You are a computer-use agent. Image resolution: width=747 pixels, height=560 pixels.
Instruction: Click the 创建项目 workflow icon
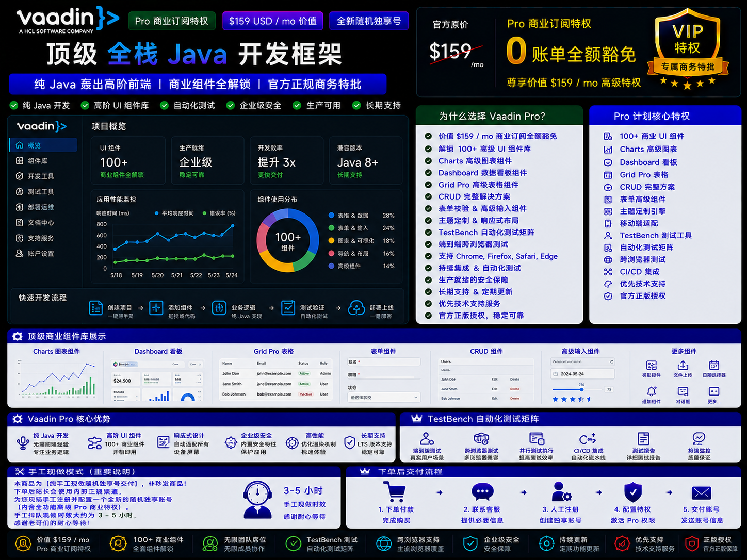pyautogui.click(x=96, y=308)
